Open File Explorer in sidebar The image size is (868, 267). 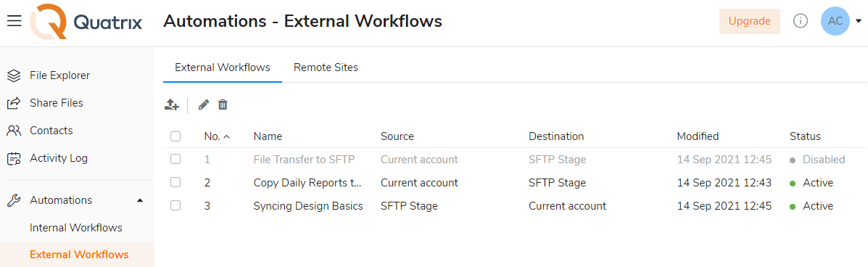pos(59,75)
